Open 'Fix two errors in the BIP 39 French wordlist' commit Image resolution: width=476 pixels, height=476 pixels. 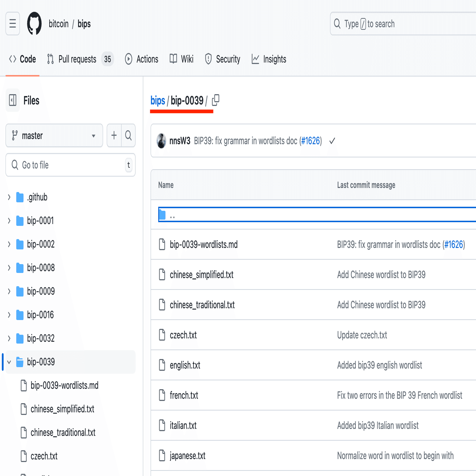coord(400,395)
